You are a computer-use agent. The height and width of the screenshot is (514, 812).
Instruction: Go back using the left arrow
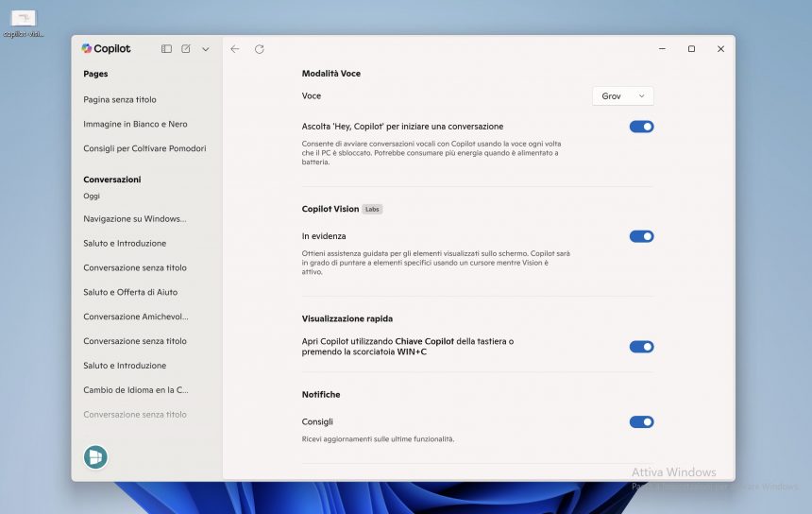(x=235, y=49)
